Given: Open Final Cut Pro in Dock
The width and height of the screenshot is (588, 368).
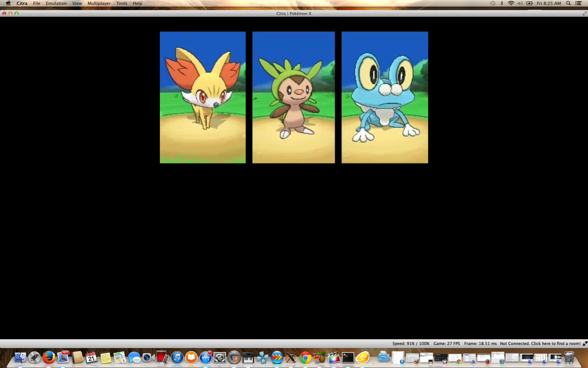Looking at the screenshot, I should tap(334, 358).
